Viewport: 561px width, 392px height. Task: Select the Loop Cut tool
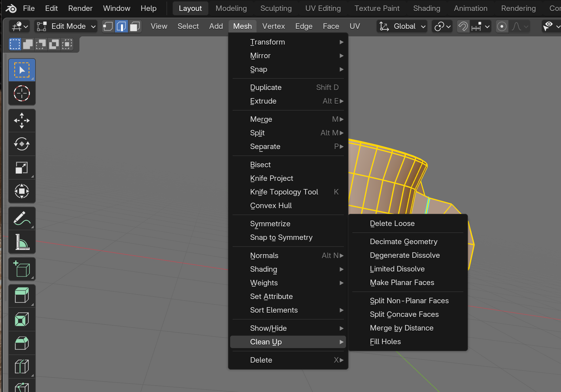[x=22, y=367]
